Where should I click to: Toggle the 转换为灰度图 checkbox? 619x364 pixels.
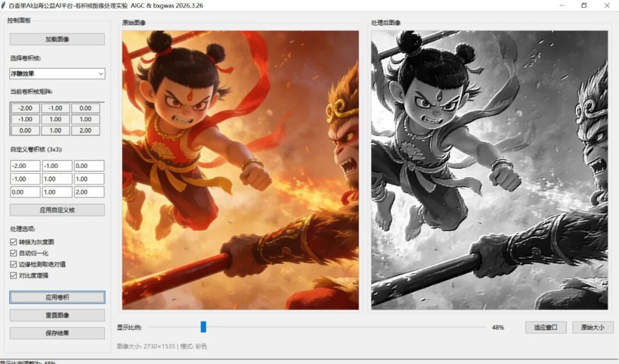[x=13, y=241]
